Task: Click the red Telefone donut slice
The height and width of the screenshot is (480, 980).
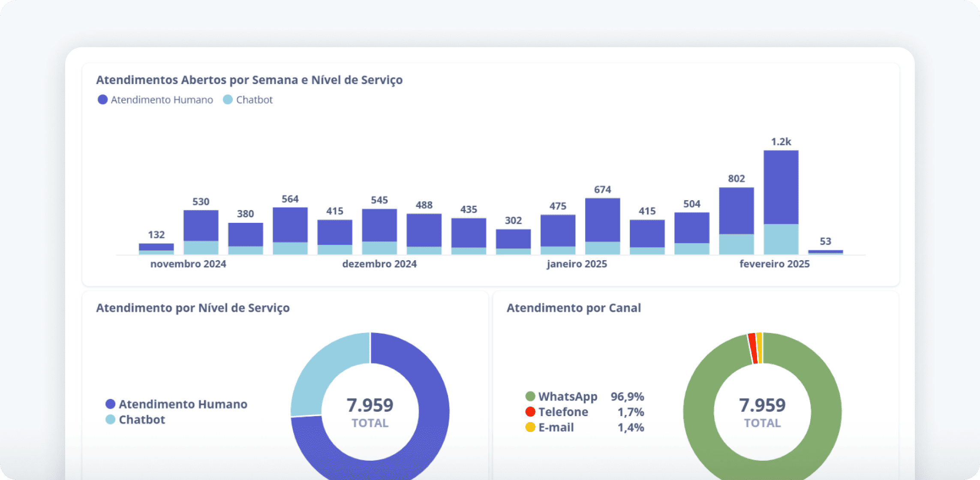Action: [x=753, y=348]
